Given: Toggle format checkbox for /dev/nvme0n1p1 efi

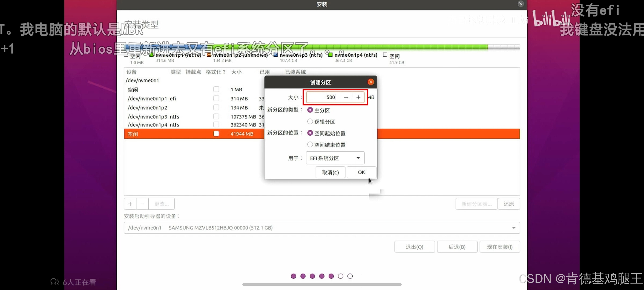Looking at the screenshot, I should tap(216, 98).
